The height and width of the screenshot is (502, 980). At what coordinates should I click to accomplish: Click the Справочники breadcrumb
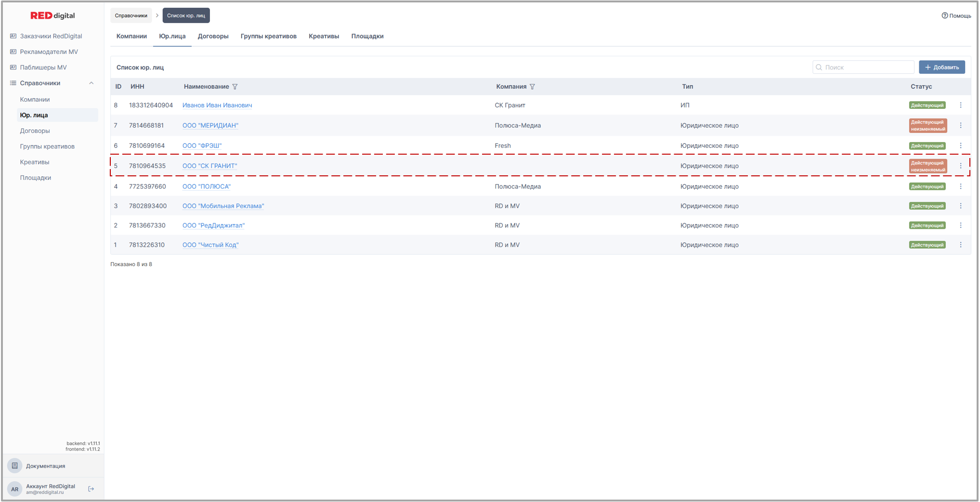(x=131, y=15)
